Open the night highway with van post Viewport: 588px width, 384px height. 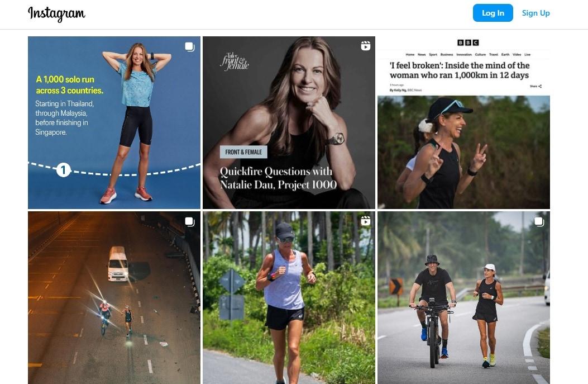point(114,298)
